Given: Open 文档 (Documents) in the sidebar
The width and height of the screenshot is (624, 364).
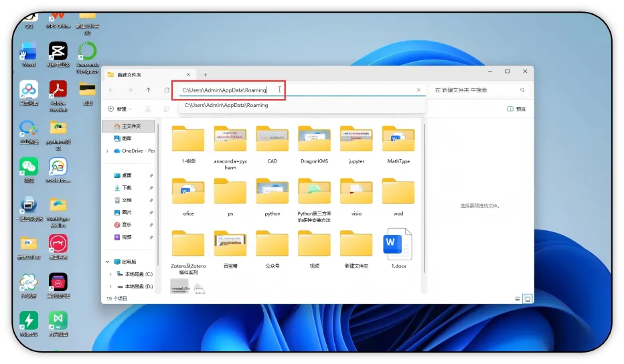Looking at the screenshot, I should (x=123, y=200).
